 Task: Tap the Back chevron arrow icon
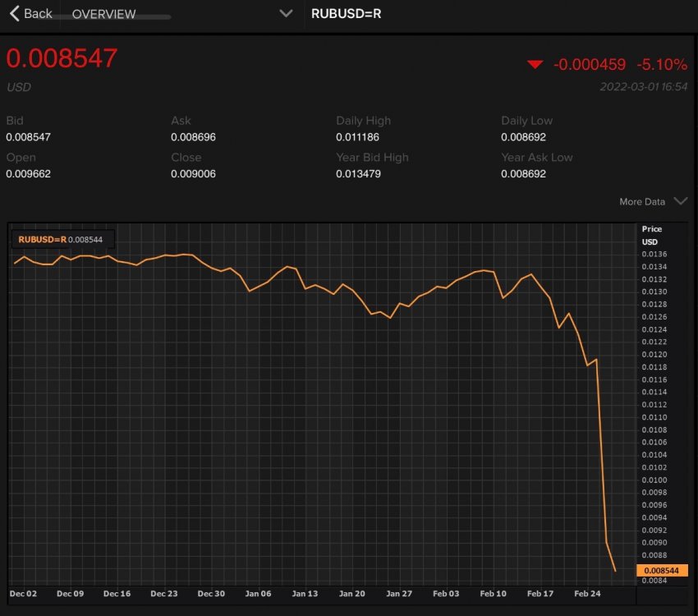pyautogui.click(x=14, y=13)
